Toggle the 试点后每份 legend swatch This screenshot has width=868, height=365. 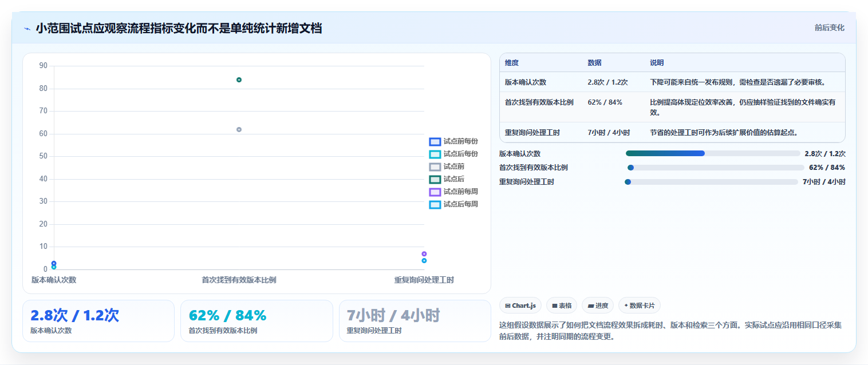(x=435, y=154)
